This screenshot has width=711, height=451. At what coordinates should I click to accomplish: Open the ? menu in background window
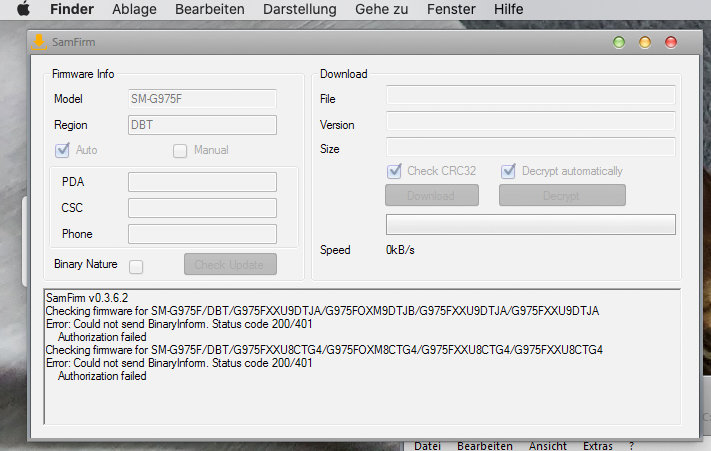pos(631,446)
